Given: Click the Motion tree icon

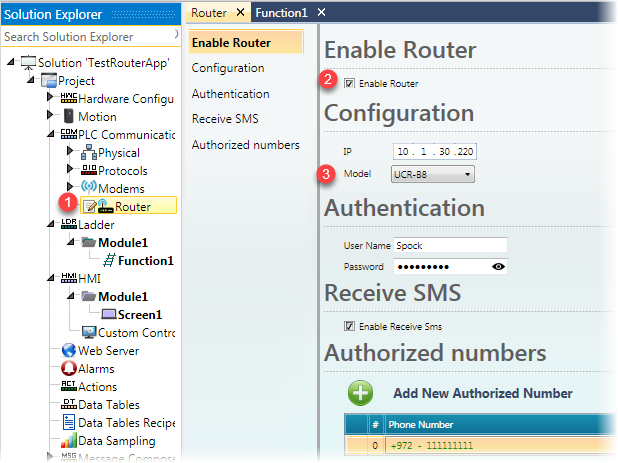Looking at the screenshot, I should (x=68, y=117).
